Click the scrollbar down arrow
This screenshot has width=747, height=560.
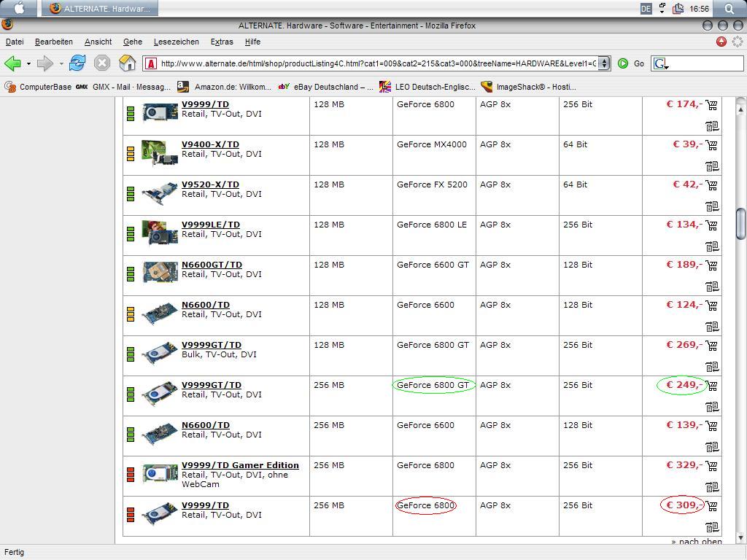point(740,538)
